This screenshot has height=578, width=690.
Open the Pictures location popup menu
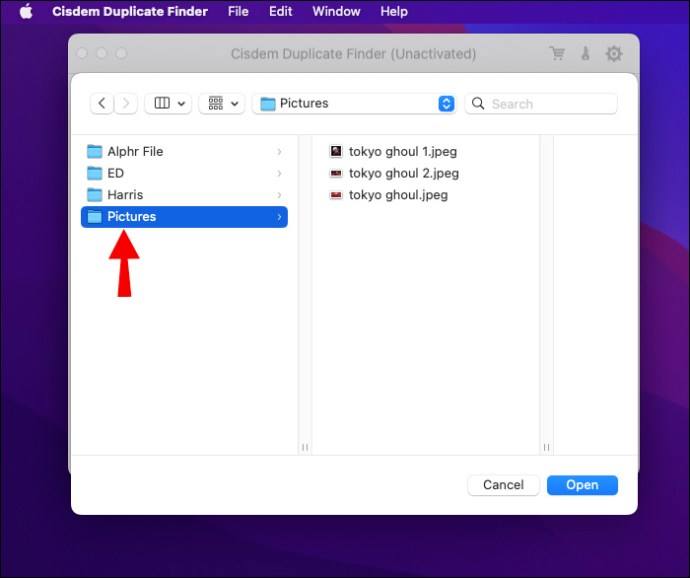tap(354, 103)
